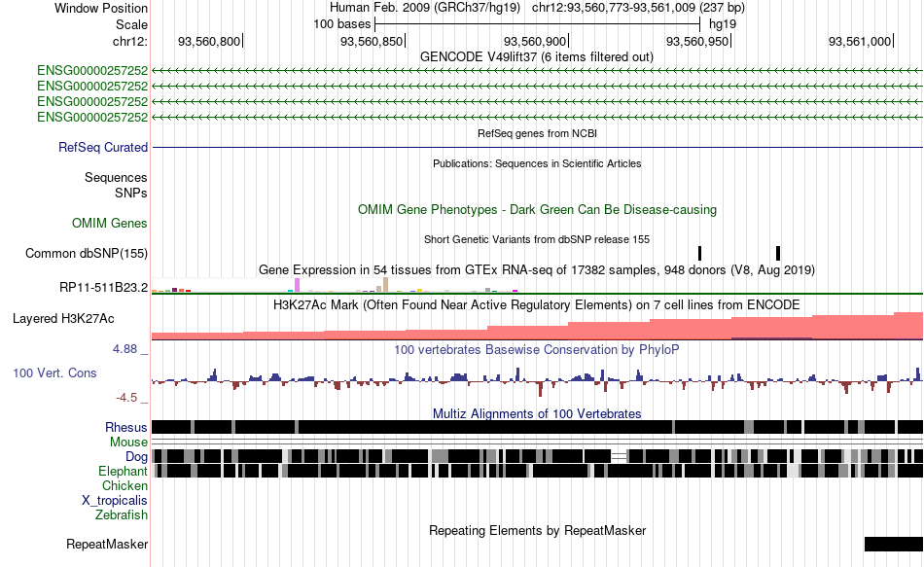This screenshot has width=924, height=567.
Task: Open 100 vertebrates Basewise Conservation by PhyloP title
Action: click(x=537, y=349)
